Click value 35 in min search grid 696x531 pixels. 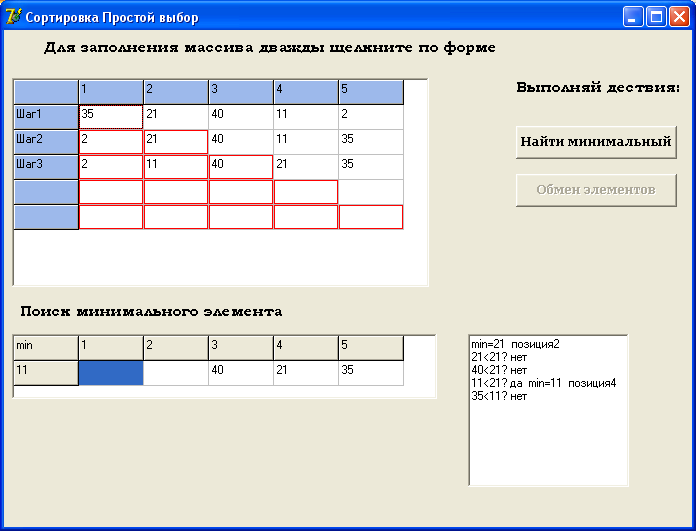pyautogui.click(x=371, y=373)
